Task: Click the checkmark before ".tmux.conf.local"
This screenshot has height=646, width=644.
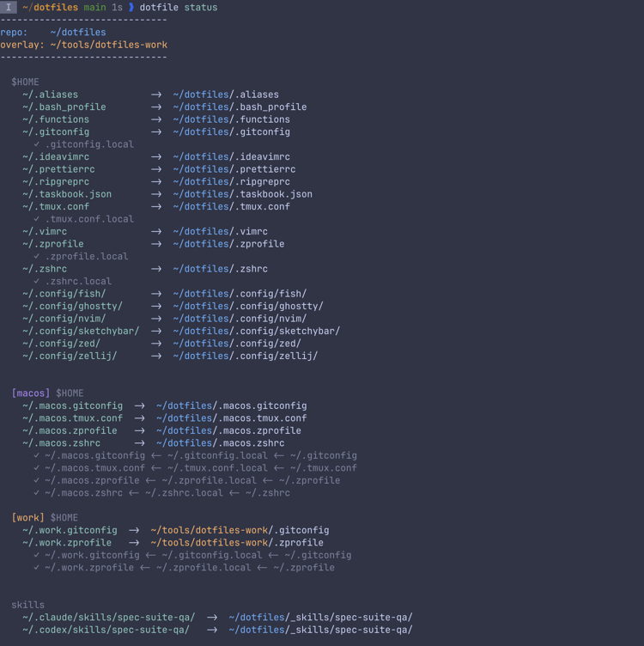Action: tap(37, 219)
